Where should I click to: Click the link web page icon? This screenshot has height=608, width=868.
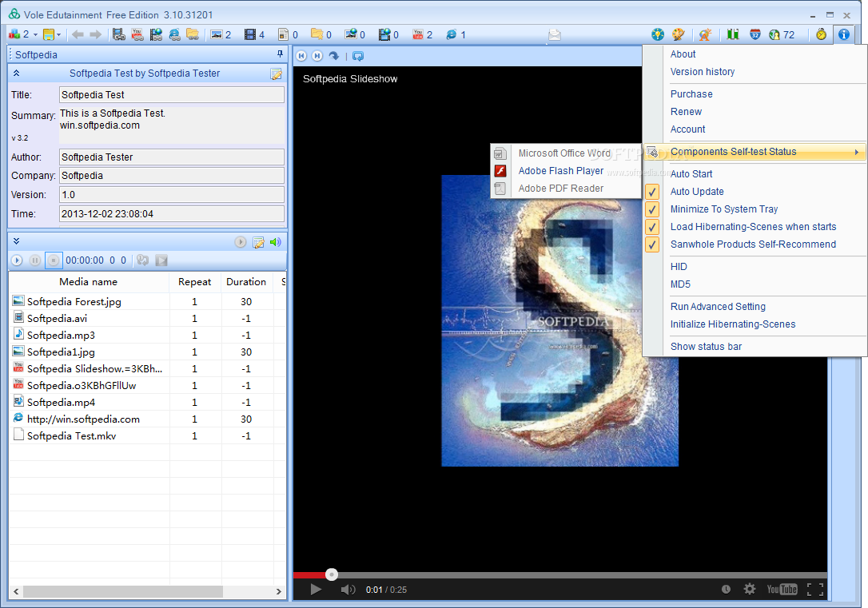pyautogui.click(x=174, y=35)
